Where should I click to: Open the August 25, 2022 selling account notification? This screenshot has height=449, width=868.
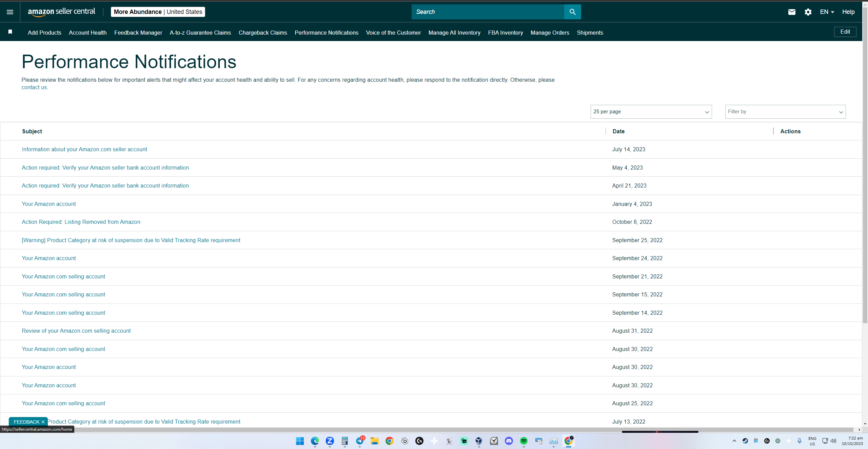pos(63,403)
